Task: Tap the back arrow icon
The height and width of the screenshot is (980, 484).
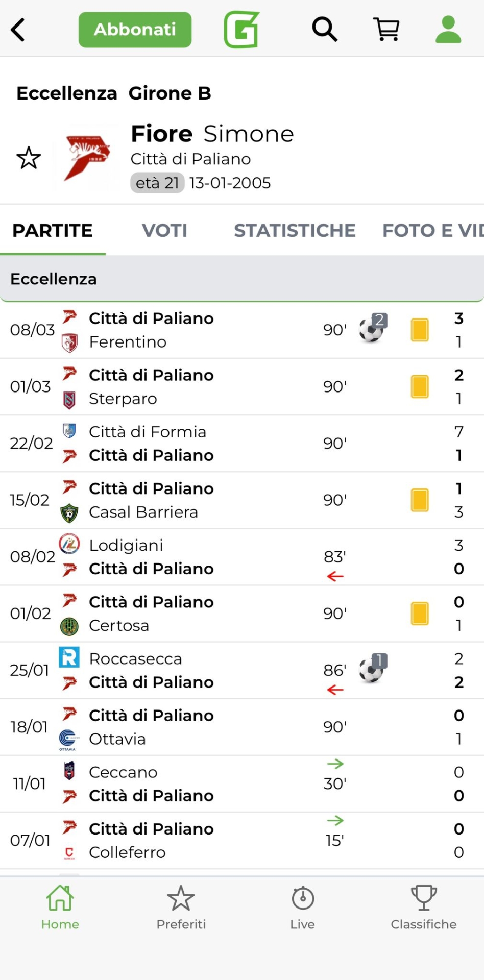Action: (18, 30)
